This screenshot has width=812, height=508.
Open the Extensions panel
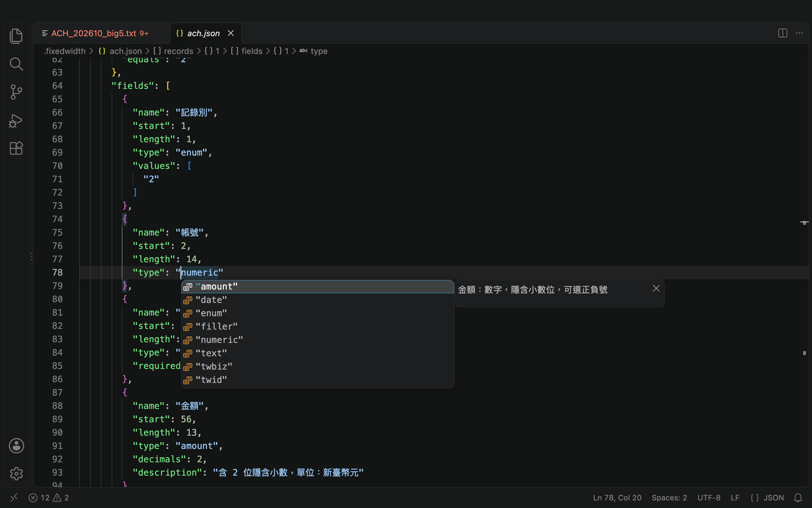pyautogui.click(x=16, y=148)
